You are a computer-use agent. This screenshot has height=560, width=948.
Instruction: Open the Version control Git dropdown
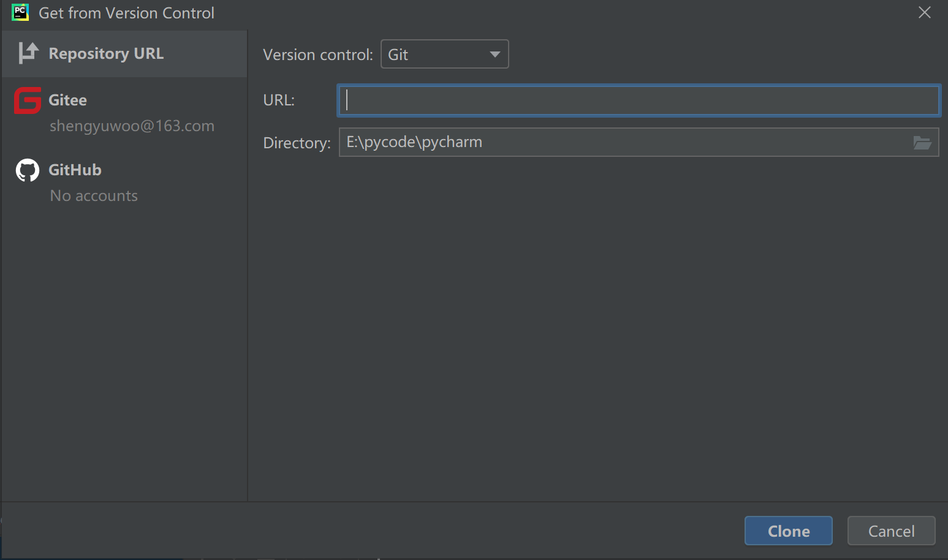point(445,55)
